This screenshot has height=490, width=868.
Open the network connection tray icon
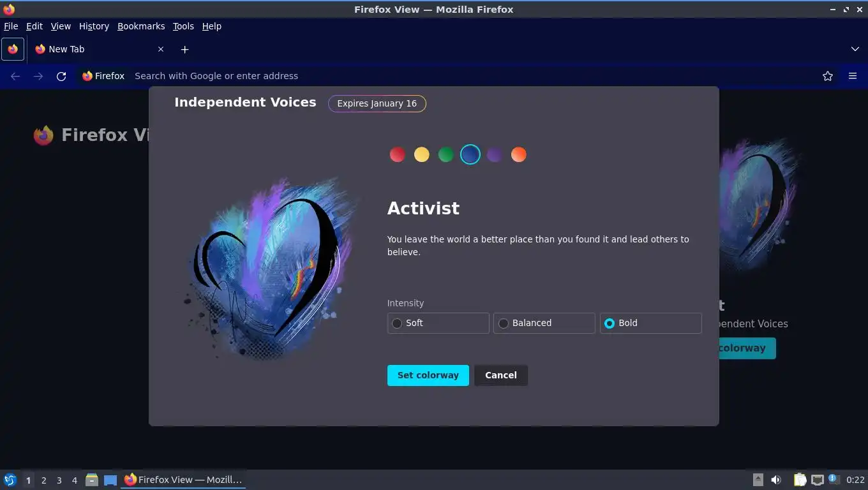(818, 480)
